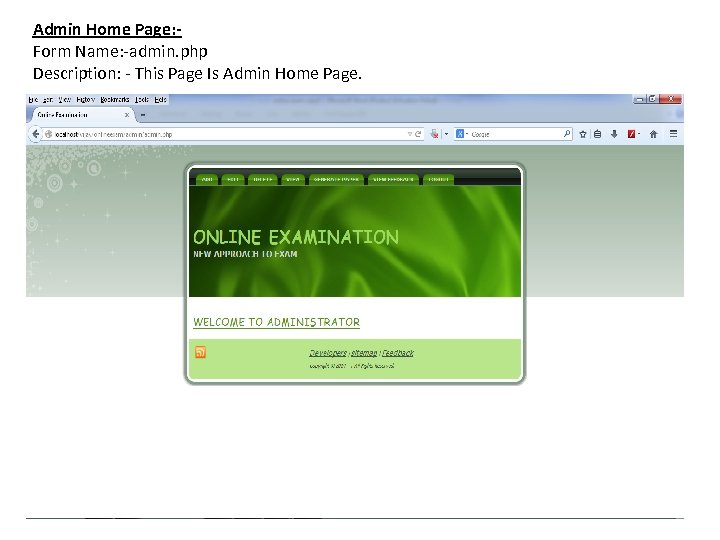Maximize the browser window
720x540 pixels.
[x=652, y=99]
